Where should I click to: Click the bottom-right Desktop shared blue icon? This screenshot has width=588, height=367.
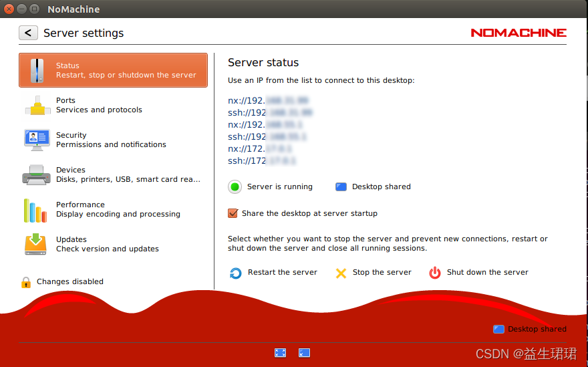498,329
